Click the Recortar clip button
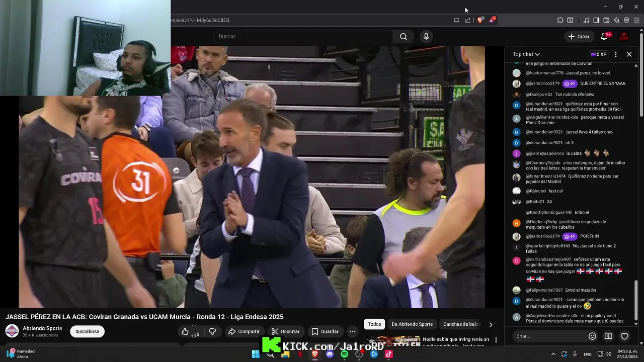 pyautogui.click(x=286, y=331)
